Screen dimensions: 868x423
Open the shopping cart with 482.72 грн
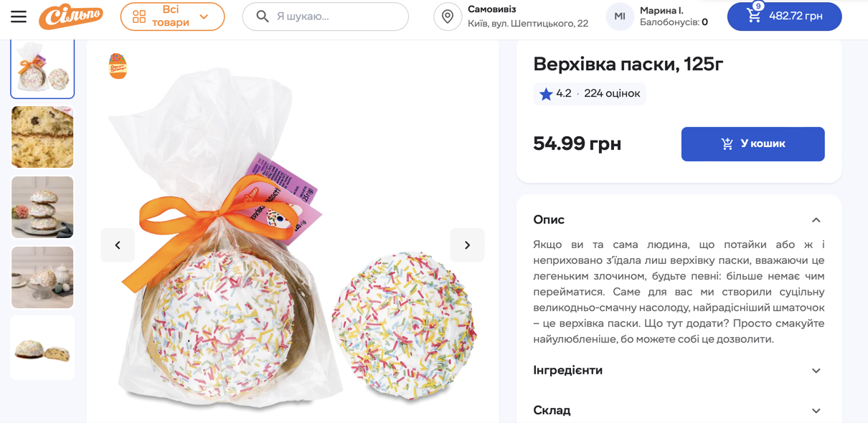(784, 16)
